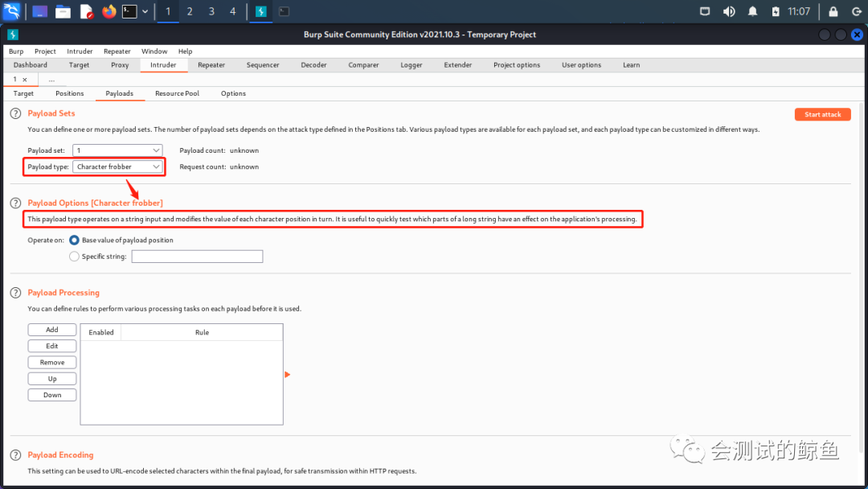Switch to the Repeater tool tab

(211, 65)
